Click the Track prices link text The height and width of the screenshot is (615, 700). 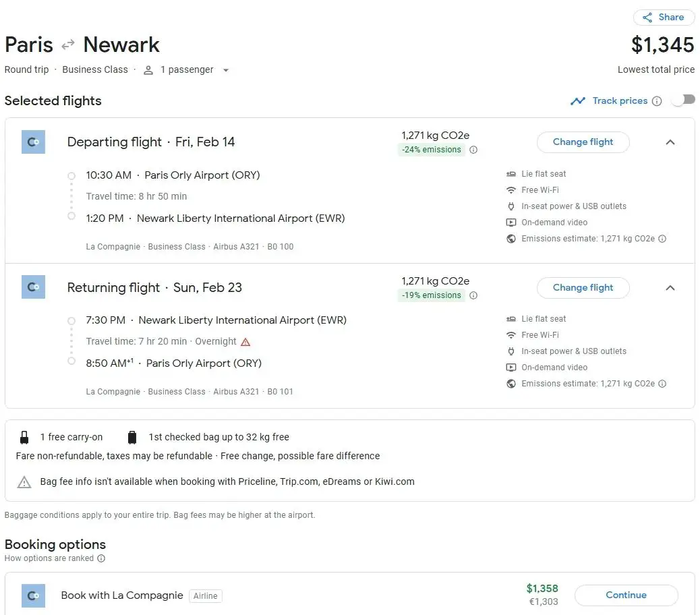click(x=620, y=100)
